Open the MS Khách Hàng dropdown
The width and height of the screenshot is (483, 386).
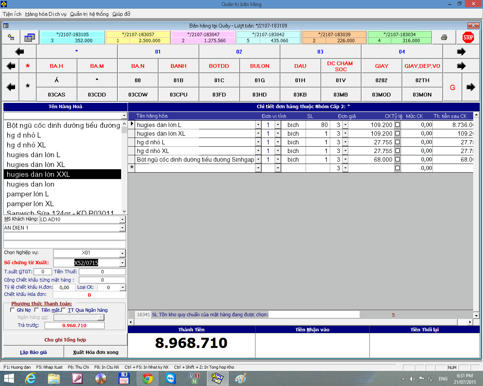point(122,220)
